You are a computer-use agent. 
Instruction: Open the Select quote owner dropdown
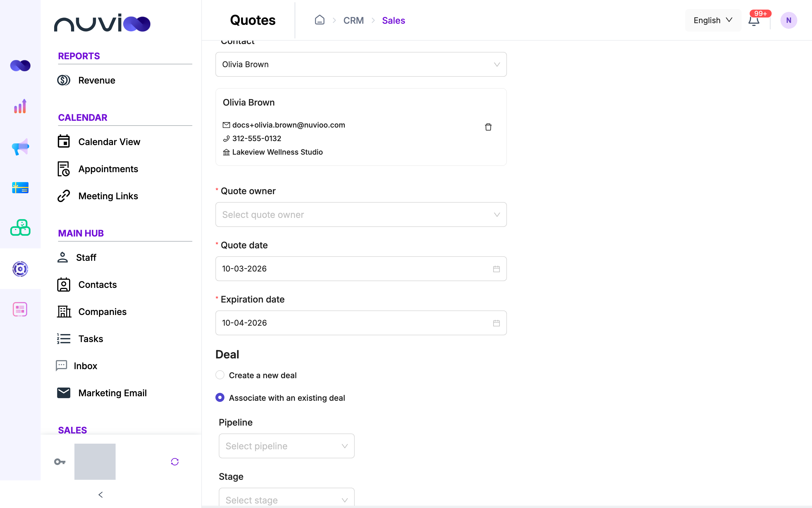click(x=361, y=214)
